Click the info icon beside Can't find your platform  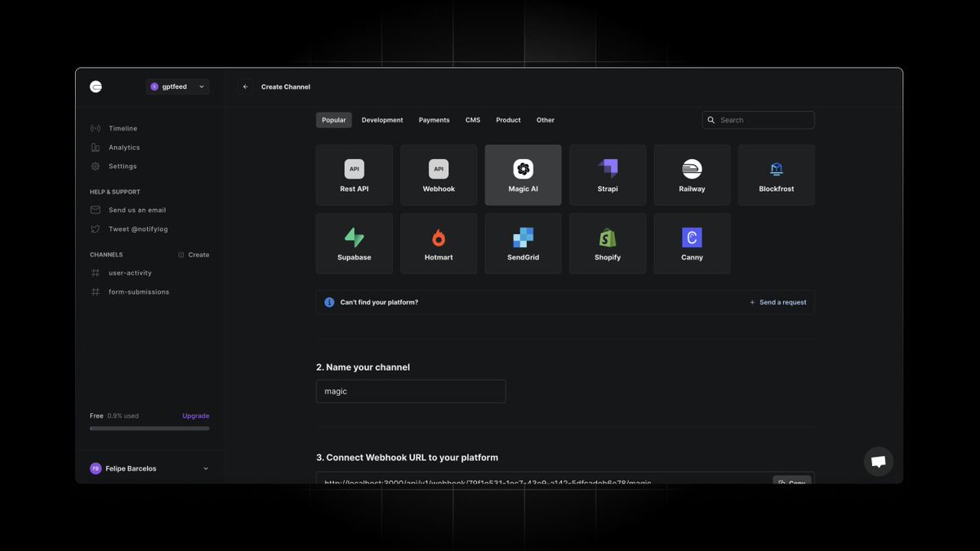click(x=329, y=302)
